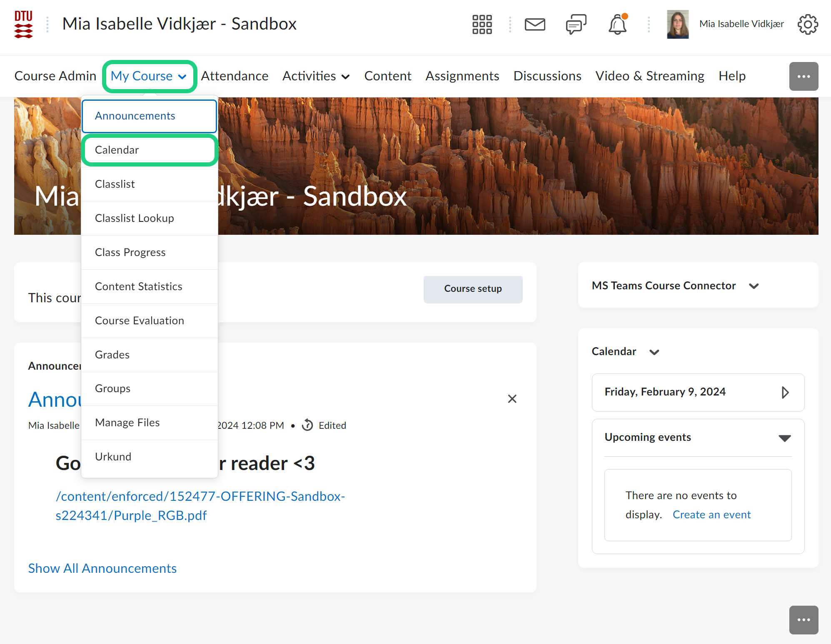Expand MS Teams Course Connector widget menu
Image resolution: width=831 pixels, height=644 pixels.
coord(754,286)
